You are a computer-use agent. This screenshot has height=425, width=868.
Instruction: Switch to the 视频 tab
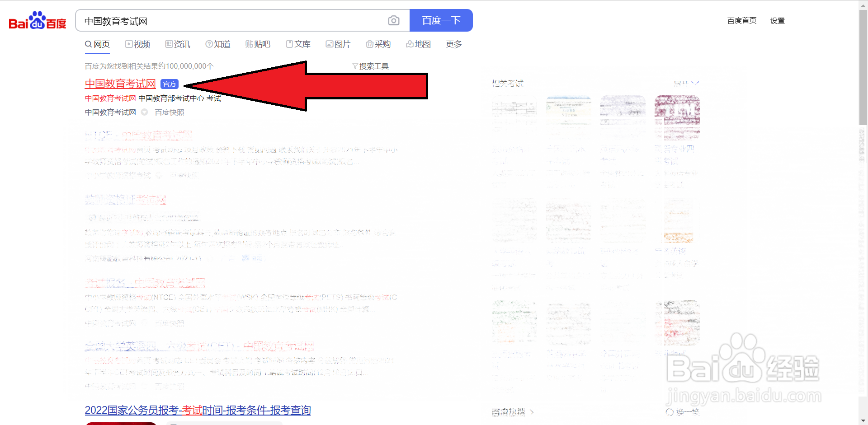coord(137,44)
